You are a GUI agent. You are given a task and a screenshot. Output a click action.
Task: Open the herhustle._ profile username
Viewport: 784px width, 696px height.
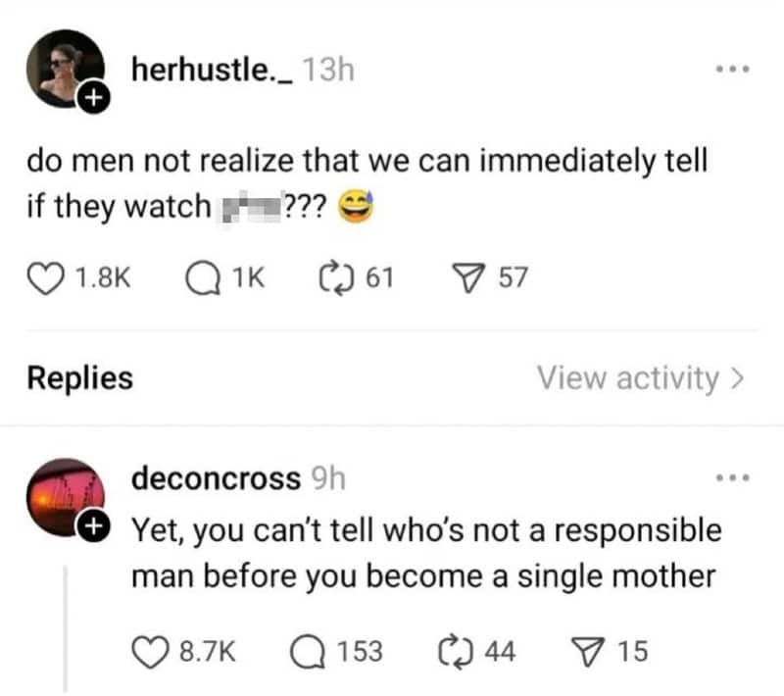[x=212, y=70]
